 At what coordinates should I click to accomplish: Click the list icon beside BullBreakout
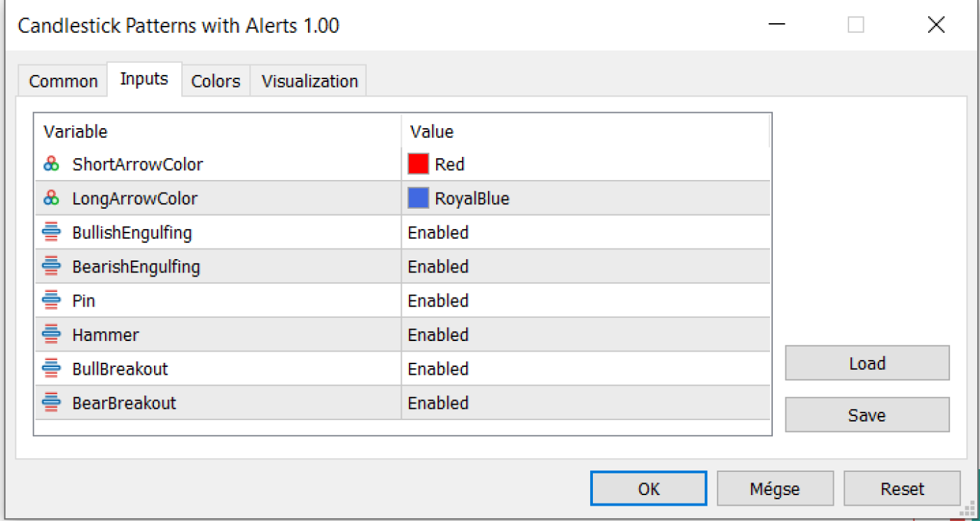[x=50, y=368]
